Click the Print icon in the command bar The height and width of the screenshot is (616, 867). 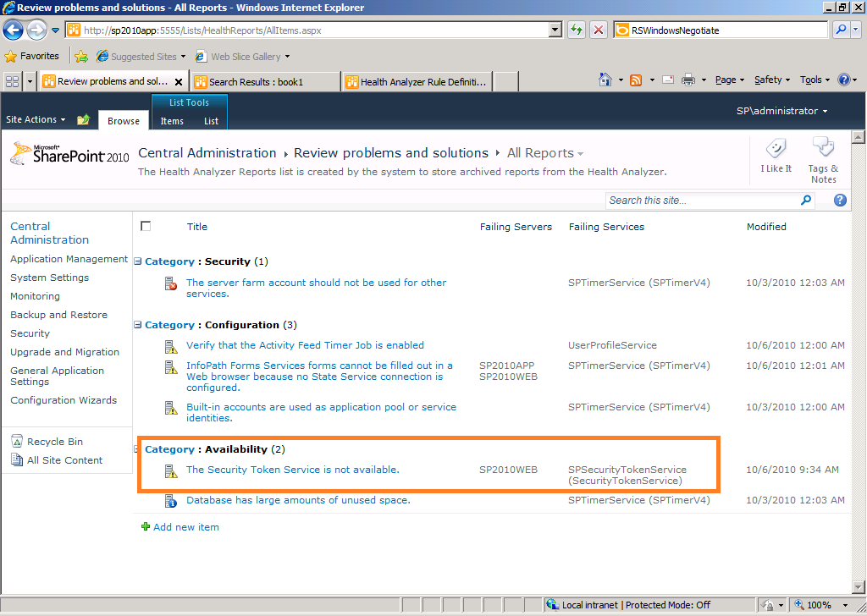[x=688, y=80]
